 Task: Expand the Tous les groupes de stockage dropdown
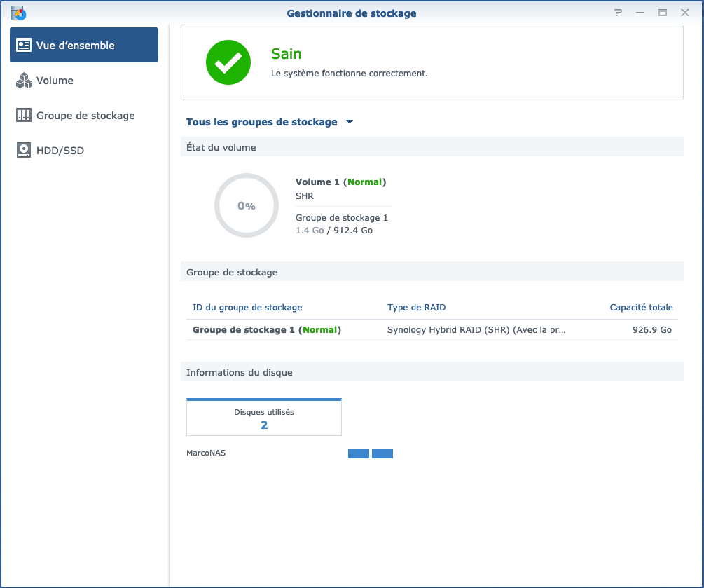pos(270,122)
